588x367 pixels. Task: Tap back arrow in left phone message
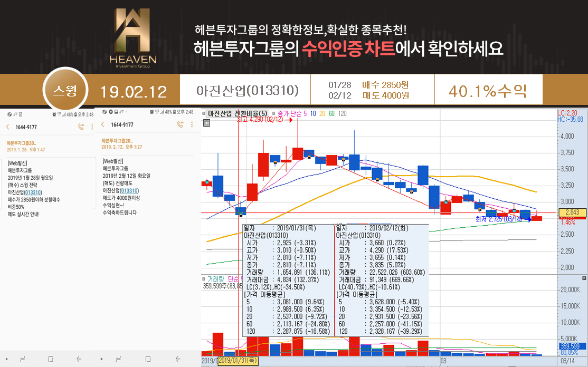click(8, 127)
